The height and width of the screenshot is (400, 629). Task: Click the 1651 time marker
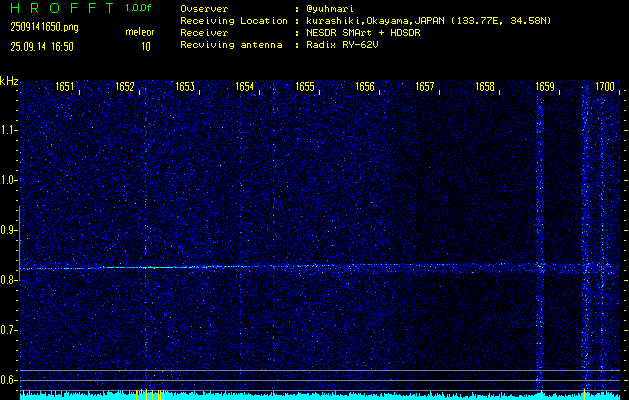[65, 87]
